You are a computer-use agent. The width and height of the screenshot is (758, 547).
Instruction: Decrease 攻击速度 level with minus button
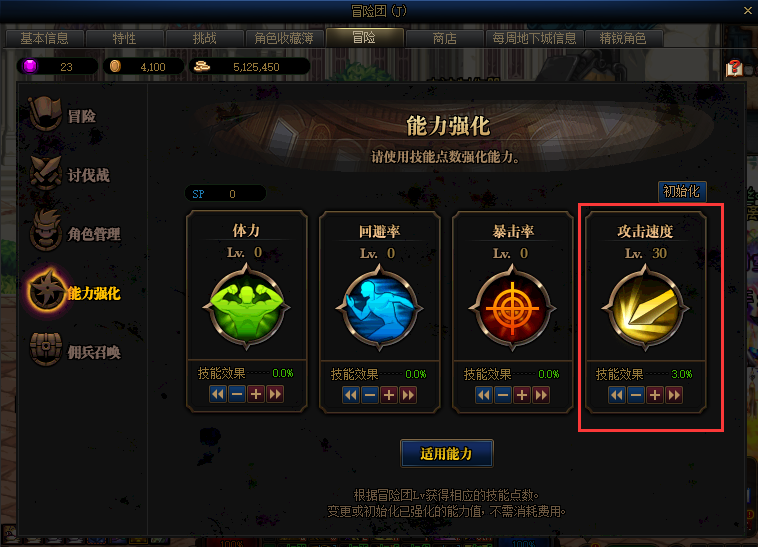pyautogui.click(x=636, y=395)
